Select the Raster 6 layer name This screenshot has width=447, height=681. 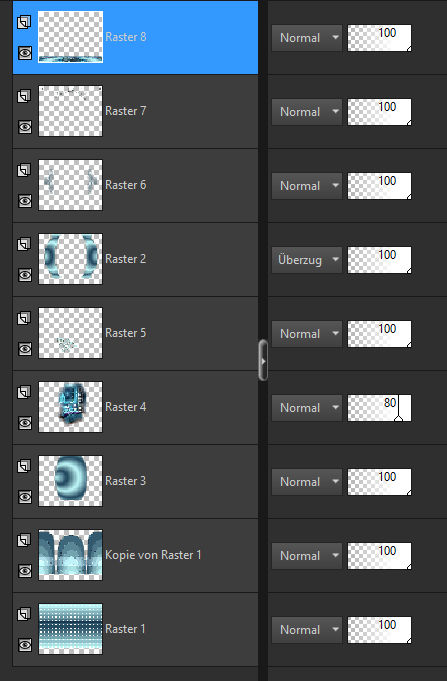(x=126, y=185)
